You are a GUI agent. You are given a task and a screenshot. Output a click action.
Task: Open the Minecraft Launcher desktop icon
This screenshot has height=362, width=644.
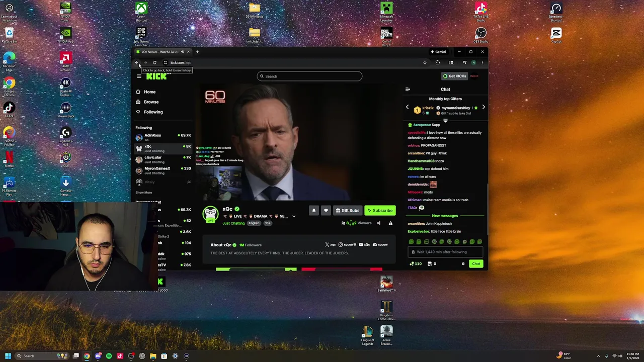click(x=386, y=12)
